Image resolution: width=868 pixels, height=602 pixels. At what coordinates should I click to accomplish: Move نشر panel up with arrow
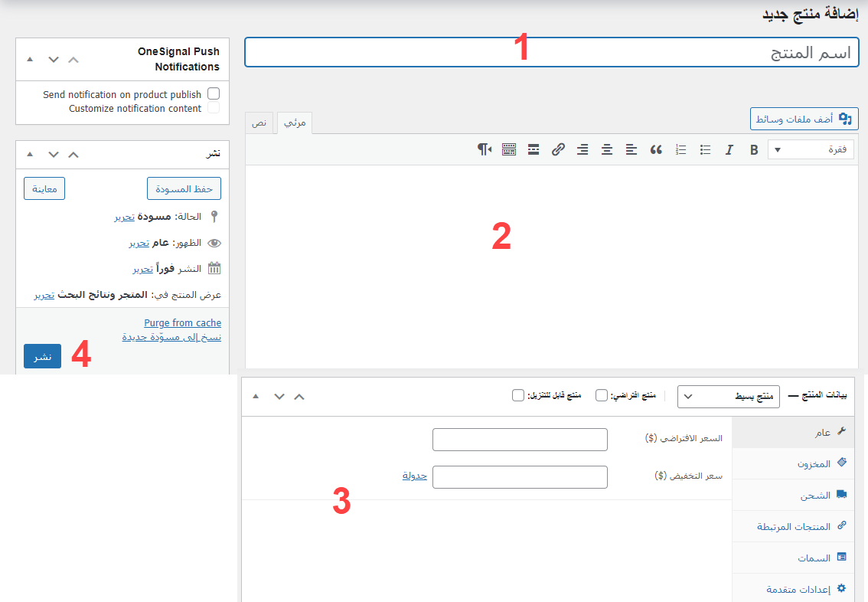point(73,155)
